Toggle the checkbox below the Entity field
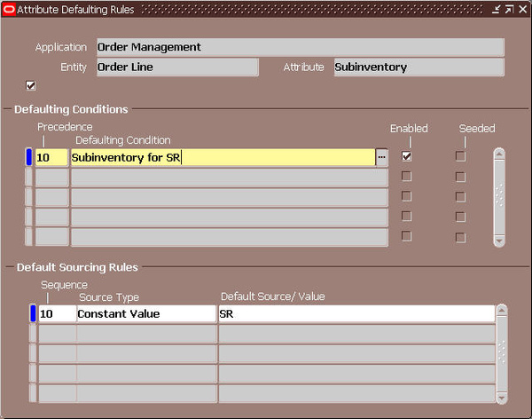Viewport: 532px width, 419px height. (30, 85)
